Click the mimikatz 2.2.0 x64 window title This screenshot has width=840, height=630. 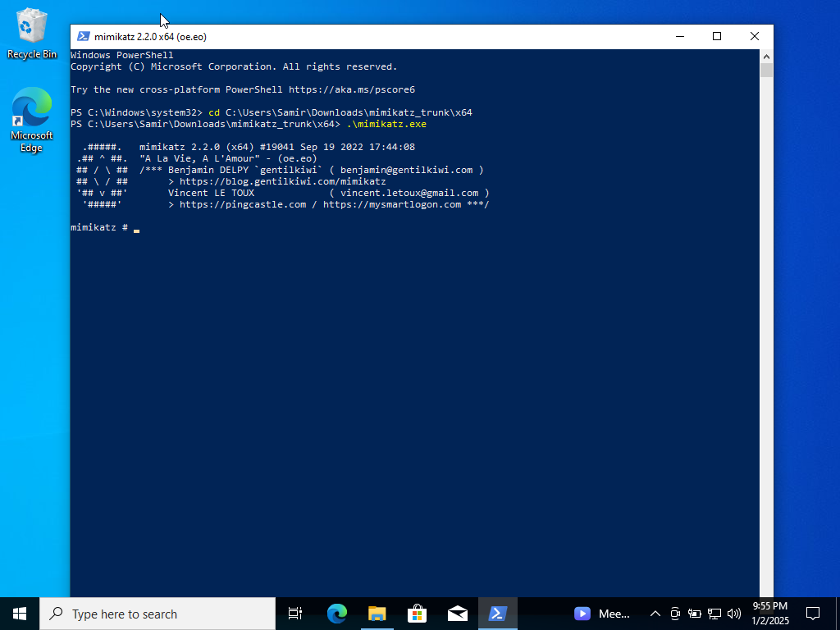pyautogui.click(x=151, y=37)
